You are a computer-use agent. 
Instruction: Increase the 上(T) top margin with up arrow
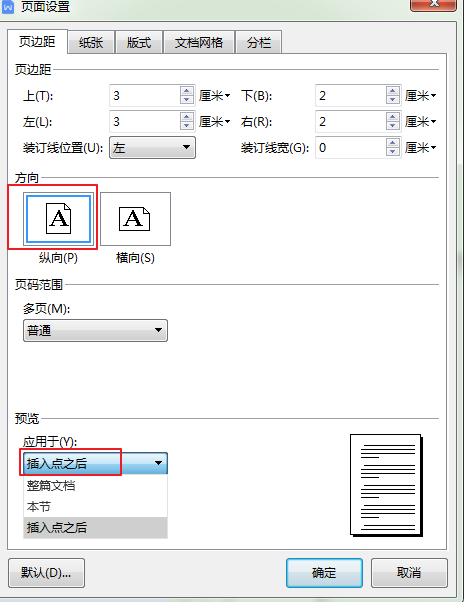coord(187,91)
